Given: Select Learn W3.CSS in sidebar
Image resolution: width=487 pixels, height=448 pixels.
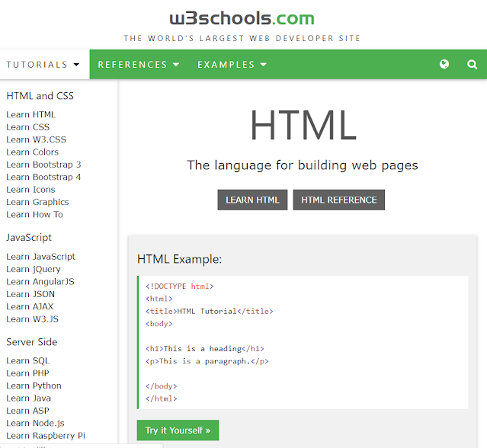Looking at the screenshot, I should tap(36, 139).
